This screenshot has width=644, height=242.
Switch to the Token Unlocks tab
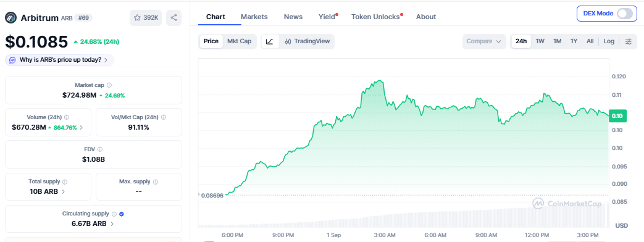[x=376, y=17]
